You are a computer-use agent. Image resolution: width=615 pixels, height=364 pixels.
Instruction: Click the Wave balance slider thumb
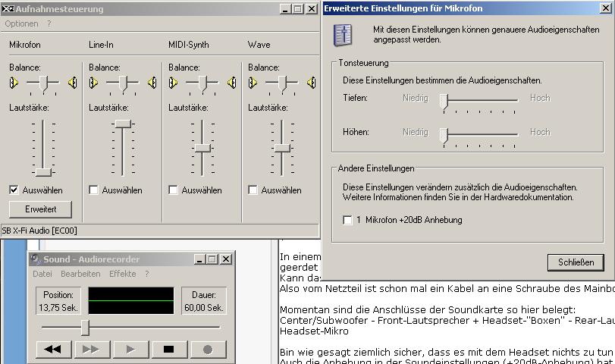(282, 83)
